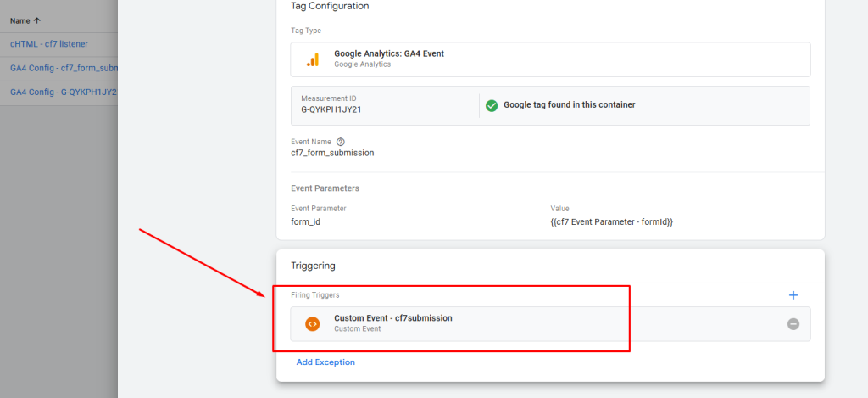Screen dimensions: 868x398
Task: Click the form_id event parameter
Action: coord(305,221)
